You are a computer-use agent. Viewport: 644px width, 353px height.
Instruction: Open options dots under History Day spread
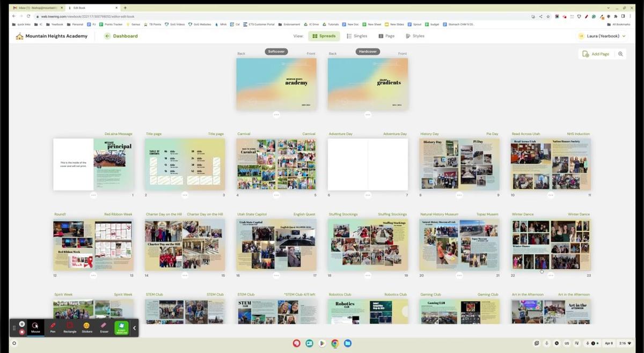tap(459, 195)
